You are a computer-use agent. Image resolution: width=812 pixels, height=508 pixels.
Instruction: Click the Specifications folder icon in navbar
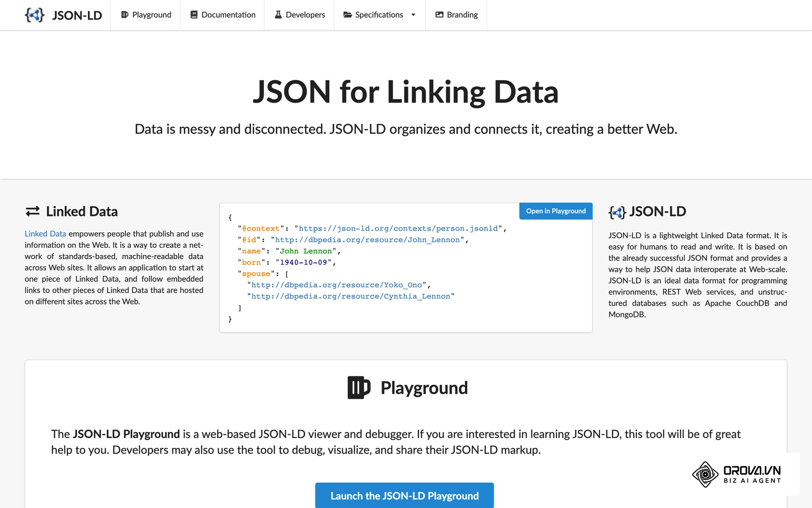point(348,15)
